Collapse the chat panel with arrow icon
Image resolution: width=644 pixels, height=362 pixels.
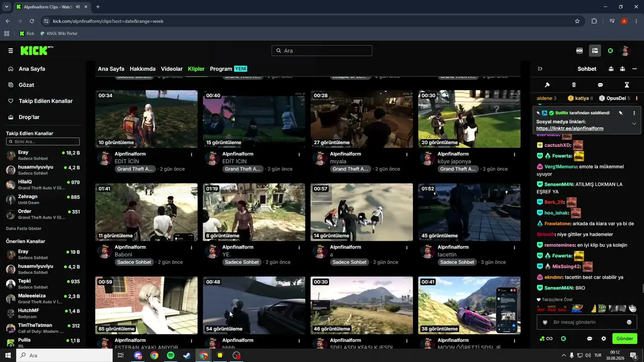point(540,69)
